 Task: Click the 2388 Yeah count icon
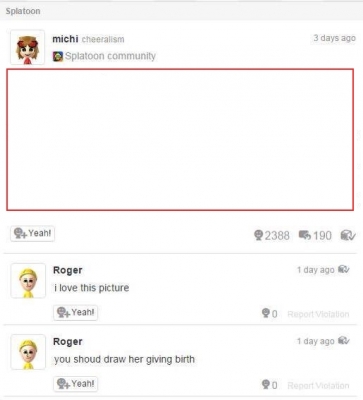coord(258,235)
